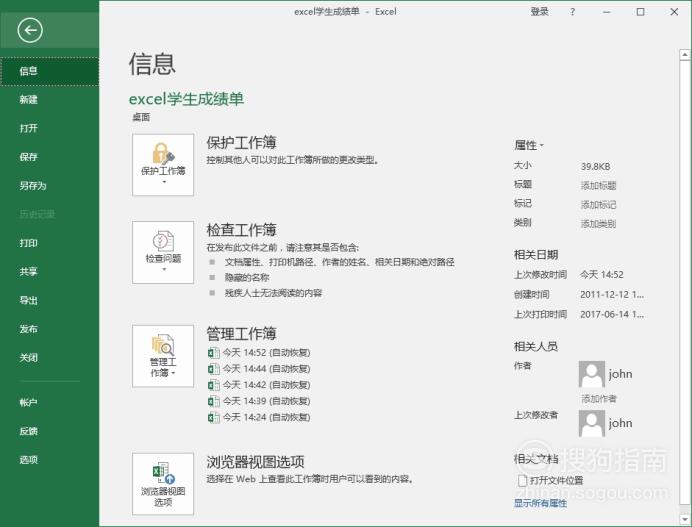Image resolution: width=692 pixels, height=527 pixels.
Task: Choose 另存为 from the sidebar
Action: tap(49, 186)
